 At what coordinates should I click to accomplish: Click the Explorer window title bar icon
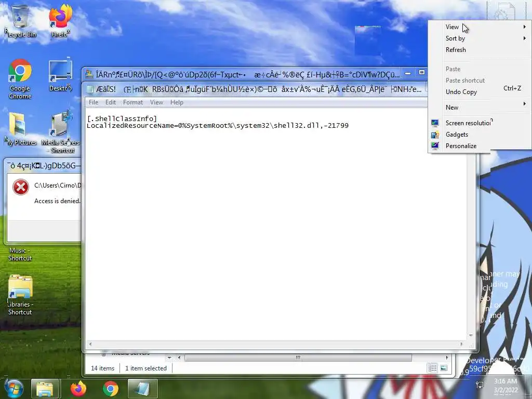pos(89,74)
